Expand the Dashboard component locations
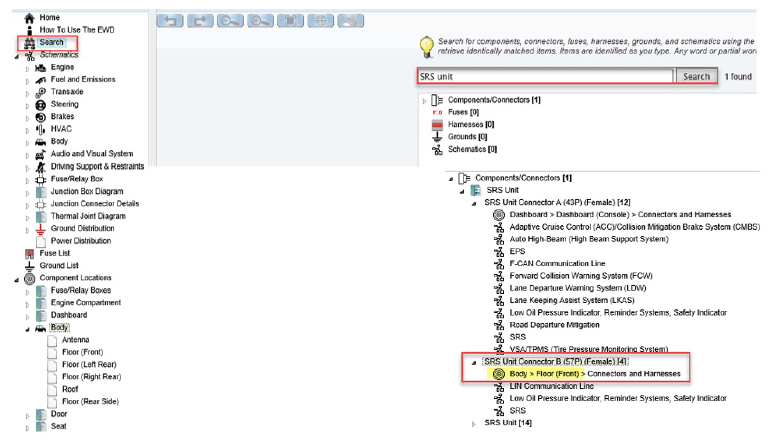 28,317
